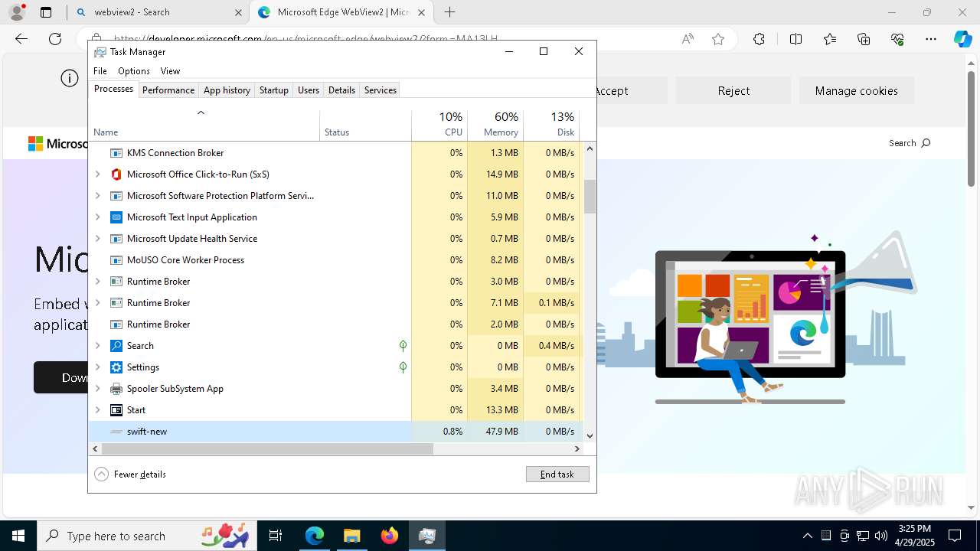Click taskbar Type here to search box
Image resolution: width=980 pixels, height=551 pixels.
[147, 536]
